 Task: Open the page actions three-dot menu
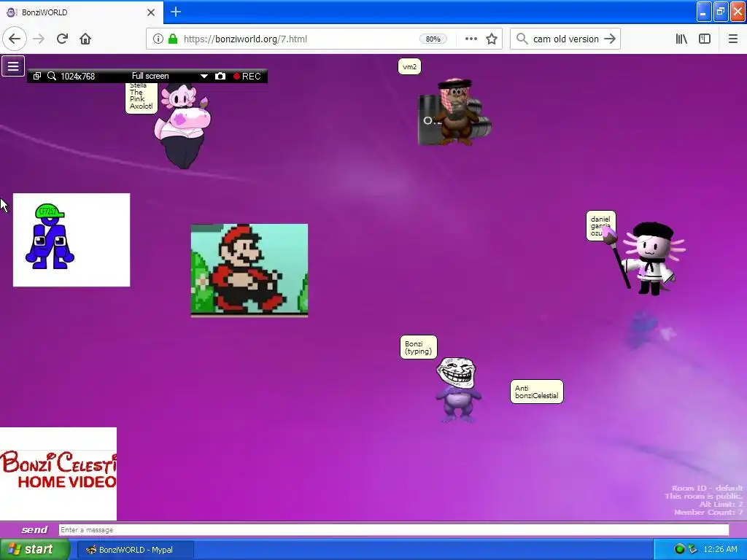tap(471, 39)
